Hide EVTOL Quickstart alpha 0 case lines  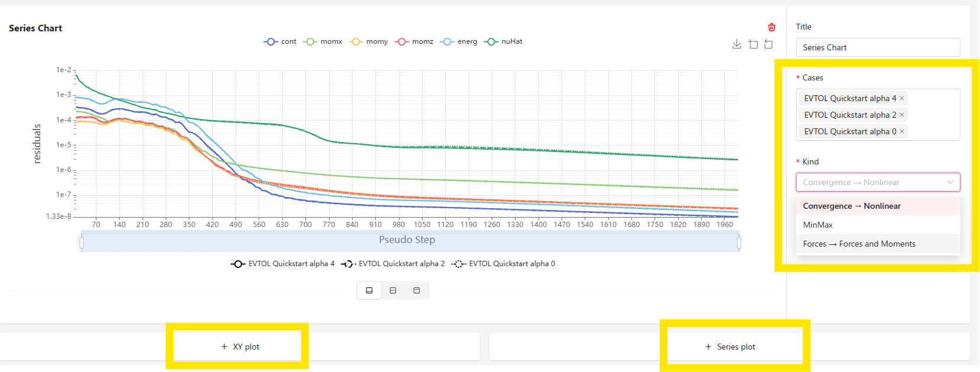point(504,264)
